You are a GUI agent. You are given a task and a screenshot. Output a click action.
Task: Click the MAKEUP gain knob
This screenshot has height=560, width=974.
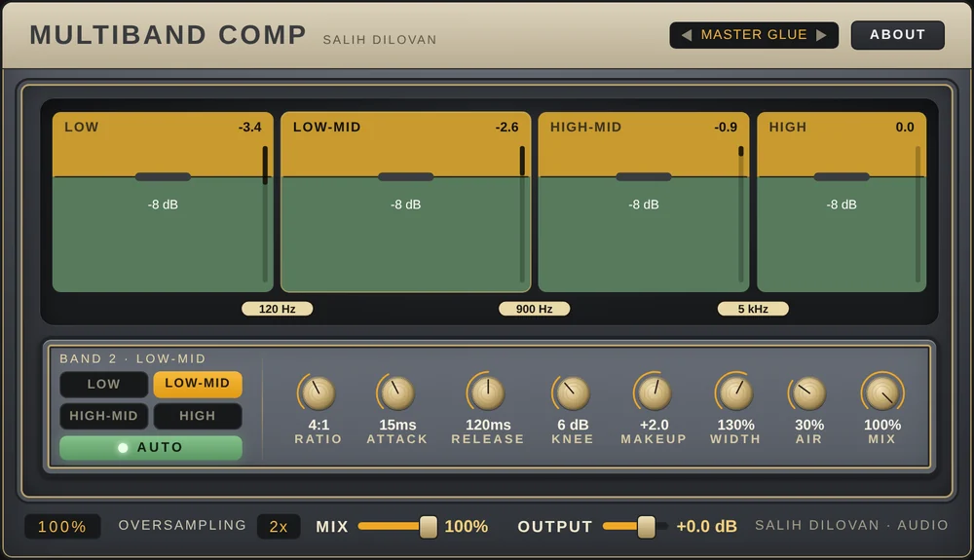pos(654,393)
